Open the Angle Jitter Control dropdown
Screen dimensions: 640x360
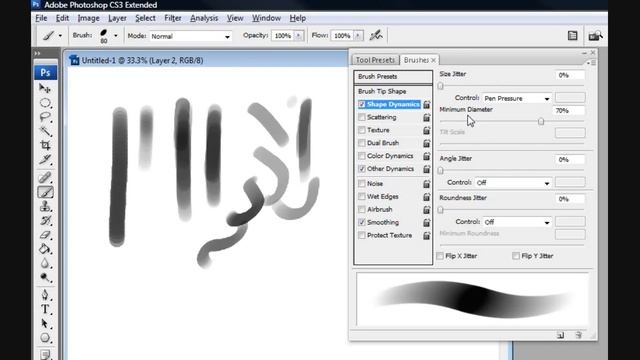pyautogui.click(x=513, y=183)
